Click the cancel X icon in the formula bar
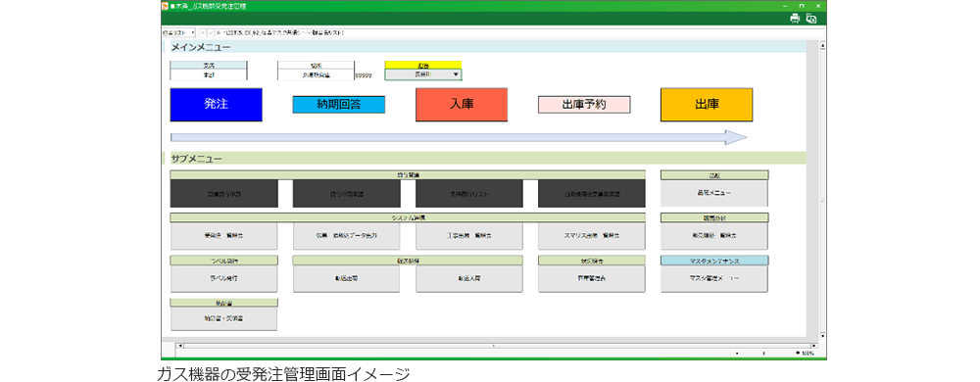The image size is (980, 382). [203, 32]
